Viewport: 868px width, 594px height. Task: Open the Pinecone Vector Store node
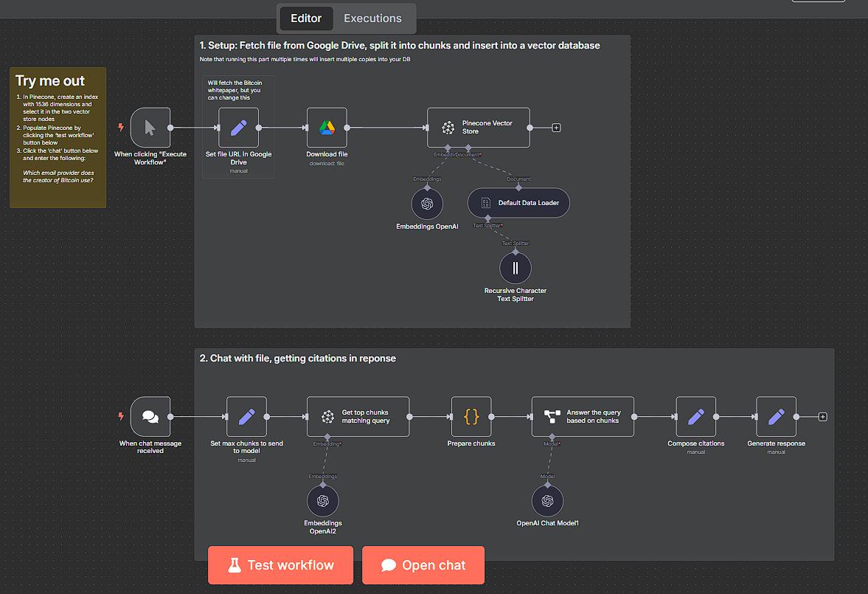click(479, 128)
